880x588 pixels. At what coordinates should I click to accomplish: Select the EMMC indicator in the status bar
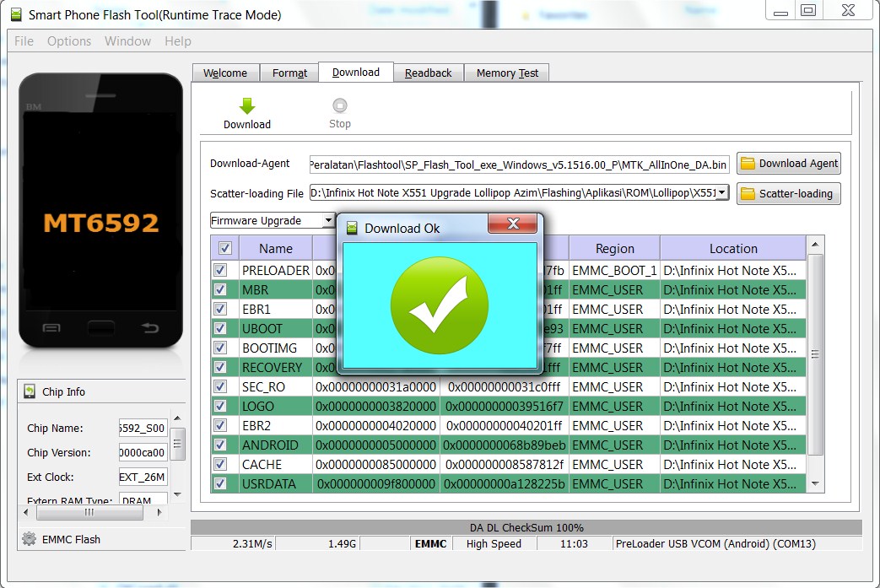(x=430, y=544)
